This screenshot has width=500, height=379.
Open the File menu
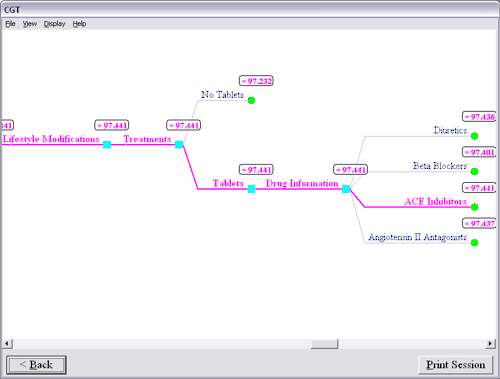(10, 24)
